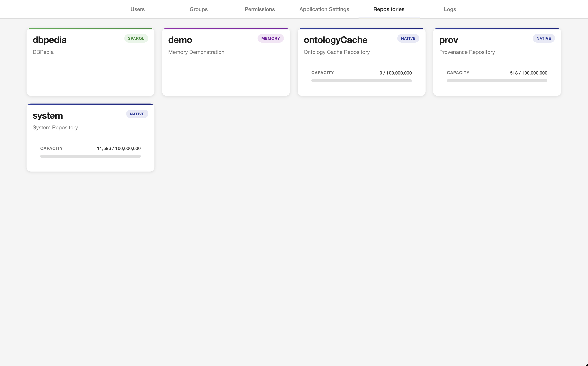
Task: Click the NATIVE badge on prov
Action: 544,38
